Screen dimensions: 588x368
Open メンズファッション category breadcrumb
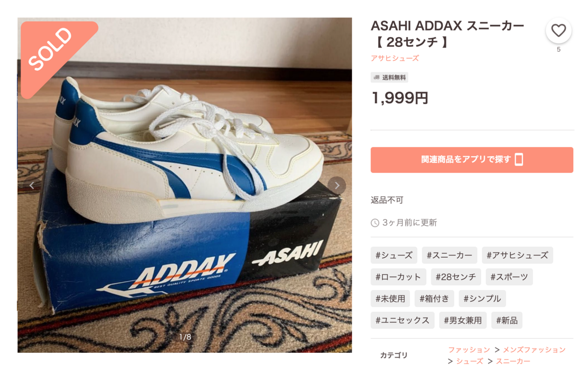[x=534, y=350]
